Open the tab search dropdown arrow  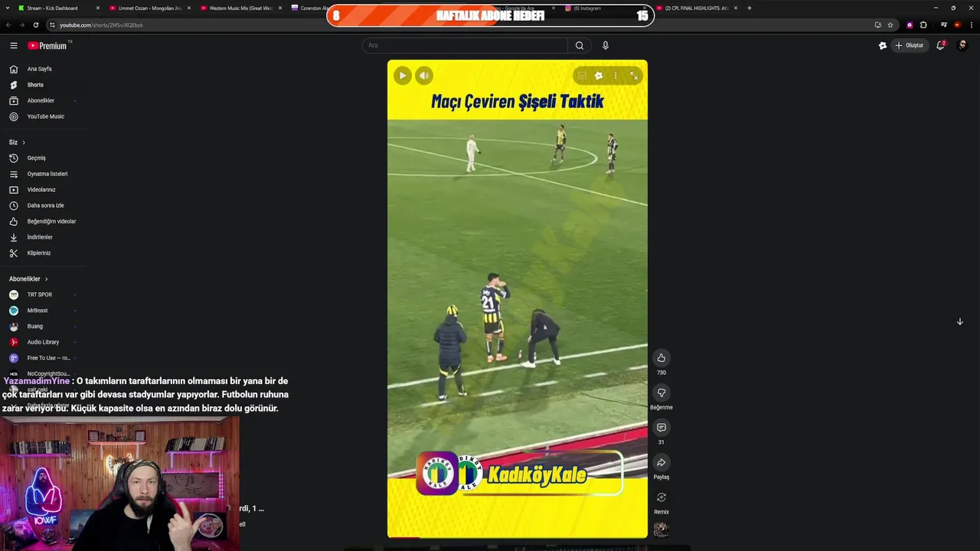pos(6,8)
